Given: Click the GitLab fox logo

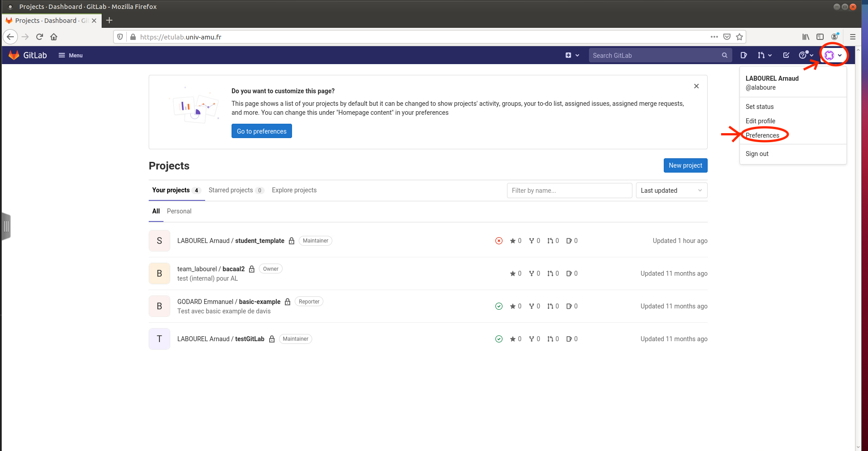Looking at the screenshot, I should 14,55.
